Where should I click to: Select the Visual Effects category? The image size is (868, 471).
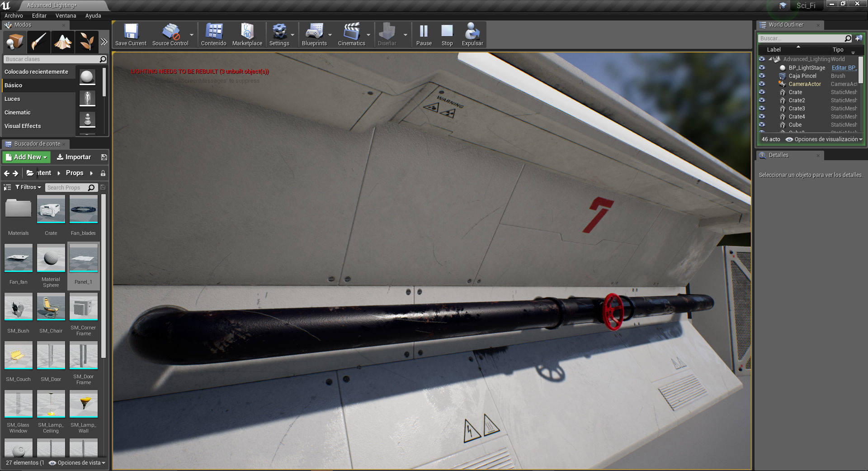point(38,126)
